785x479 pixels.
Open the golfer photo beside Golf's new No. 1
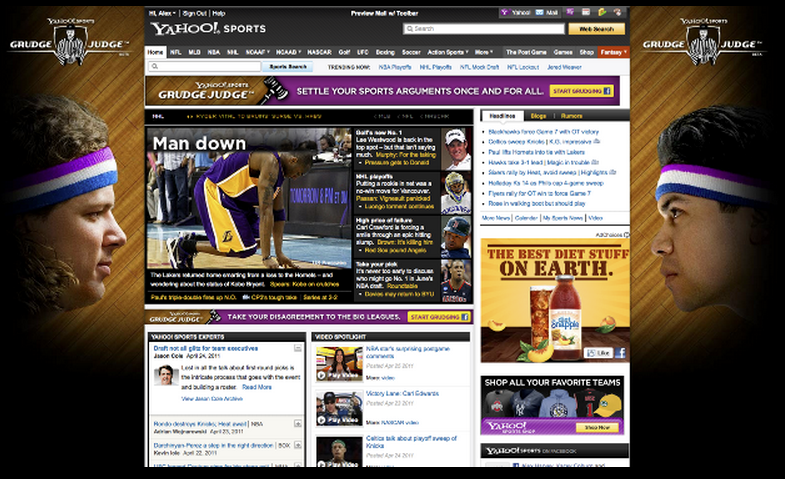(x=456, y=149)
